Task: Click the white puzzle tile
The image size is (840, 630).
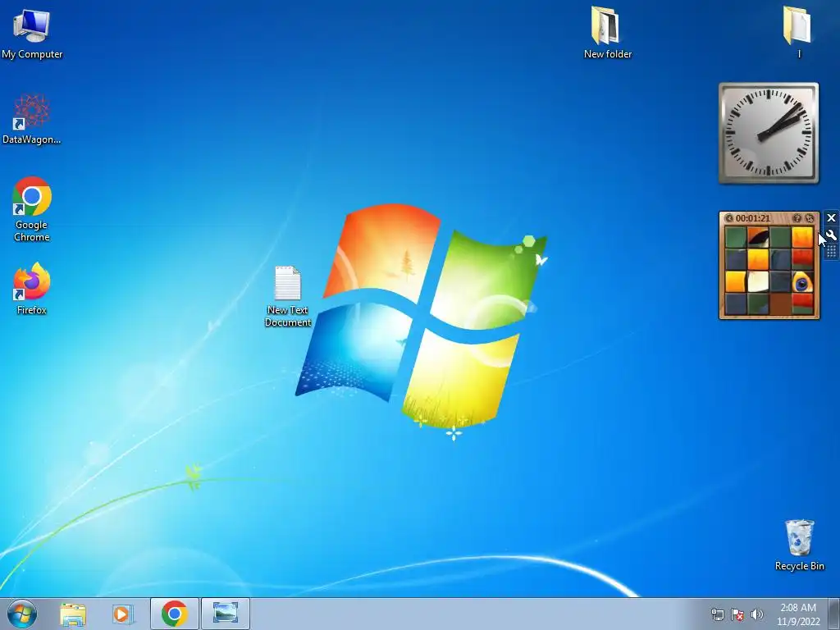Action: 758,282
